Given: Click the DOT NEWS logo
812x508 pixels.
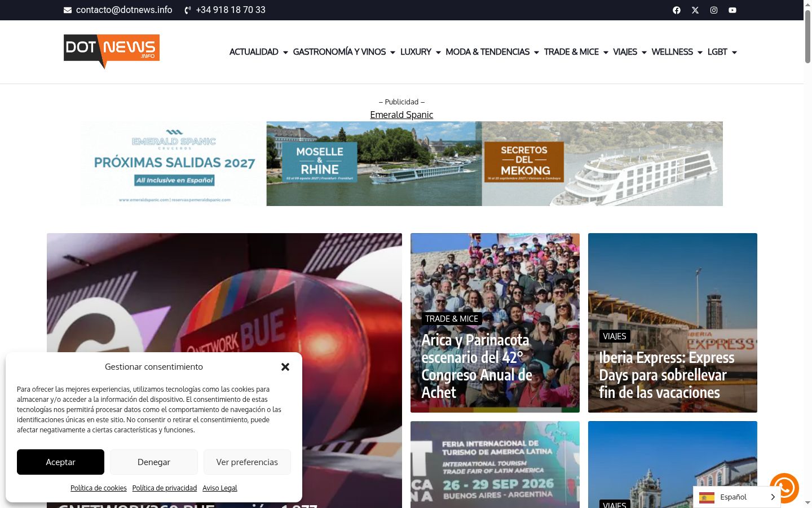Looking at the screenshot, I should pos(112,51).
